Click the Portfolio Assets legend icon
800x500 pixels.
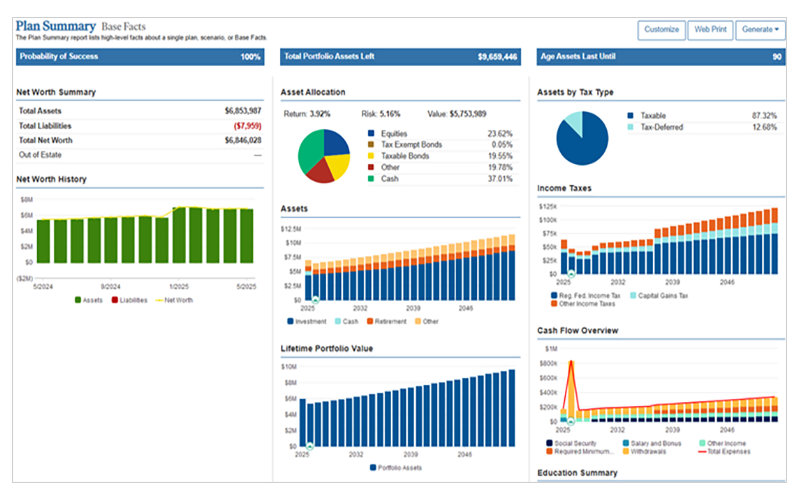tap(374, 467)
